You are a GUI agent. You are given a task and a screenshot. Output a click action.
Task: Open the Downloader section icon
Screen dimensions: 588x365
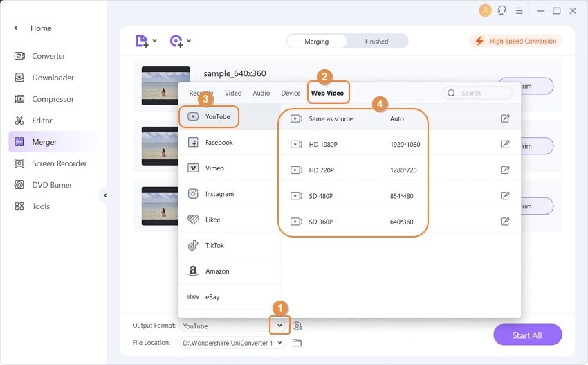point(19,78)
